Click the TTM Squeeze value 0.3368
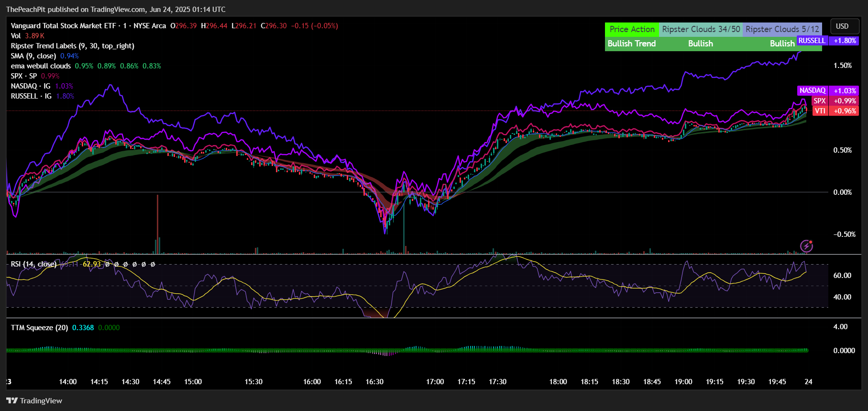Screen dimensions: 868x411 [x=83, y=328]
